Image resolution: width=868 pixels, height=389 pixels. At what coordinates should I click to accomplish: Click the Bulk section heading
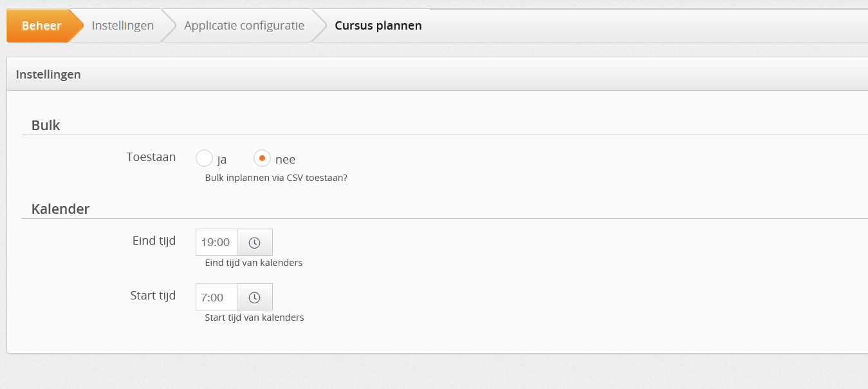pos(46,126)
